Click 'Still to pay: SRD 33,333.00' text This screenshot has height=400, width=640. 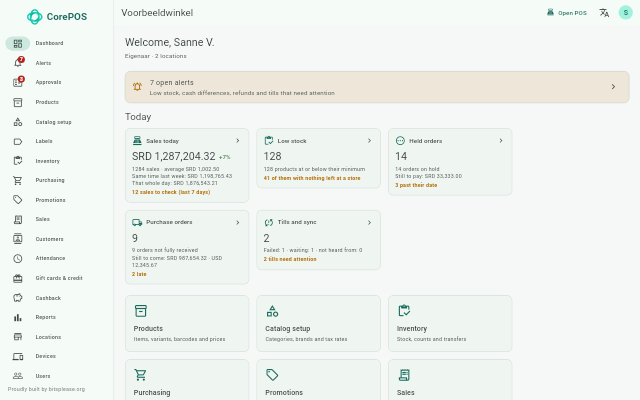[x=429, y=176]
